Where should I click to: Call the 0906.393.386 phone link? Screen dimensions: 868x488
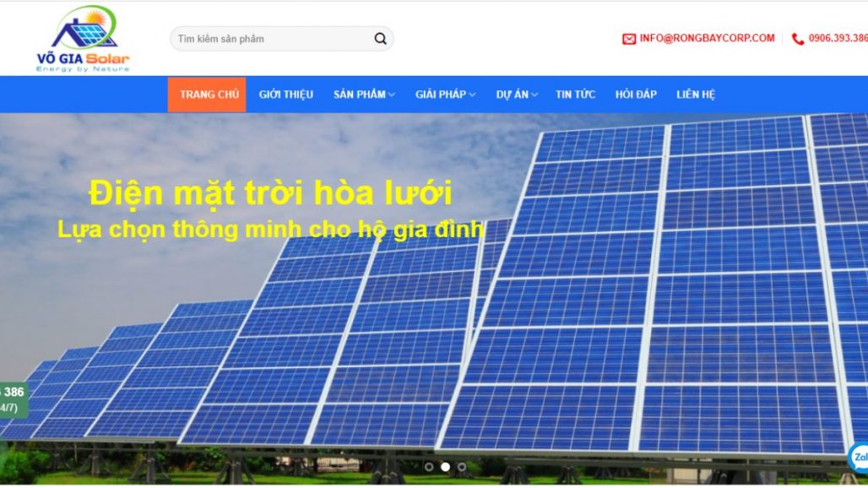point(838,38)
